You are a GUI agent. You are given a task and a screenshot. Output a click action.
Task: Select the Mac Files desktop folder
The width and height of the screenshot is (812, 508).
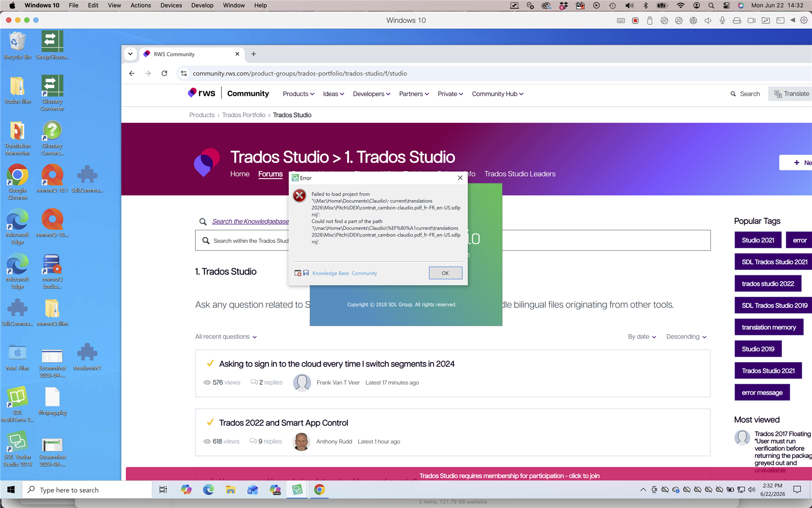tap(17, 357)
